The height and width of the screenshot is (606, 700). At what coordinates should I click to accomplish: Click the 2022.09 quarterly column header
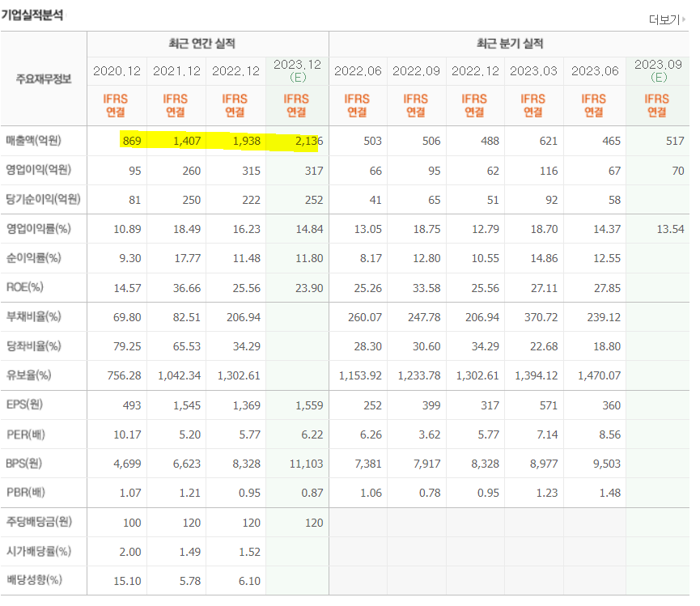click(x=416, y=71)
